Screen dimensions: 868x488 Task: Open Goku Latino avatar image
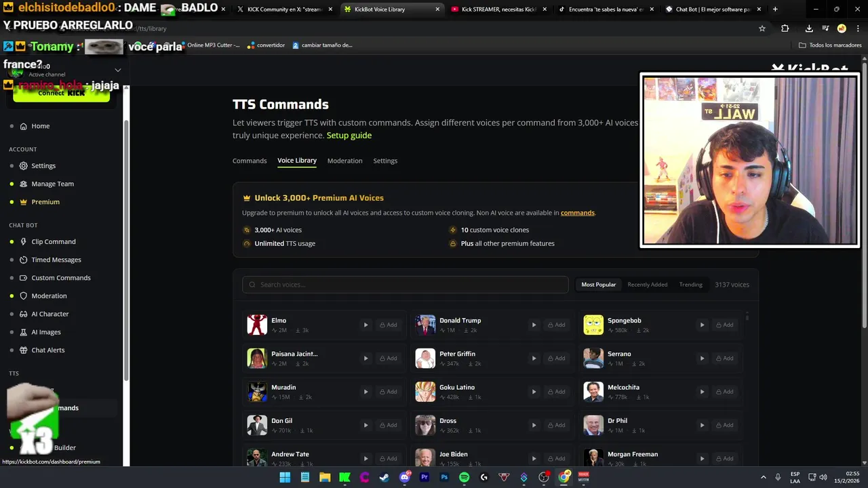pos(425,392)
